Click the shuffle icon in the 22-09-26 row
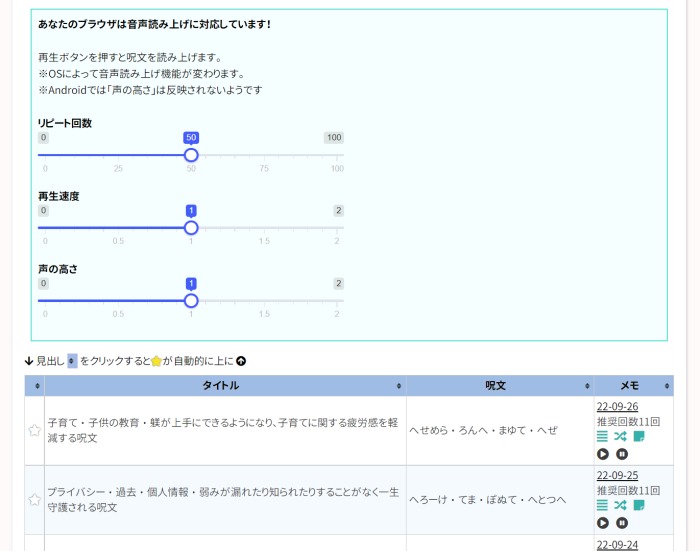Screen dimensions: 700x551 620,437
